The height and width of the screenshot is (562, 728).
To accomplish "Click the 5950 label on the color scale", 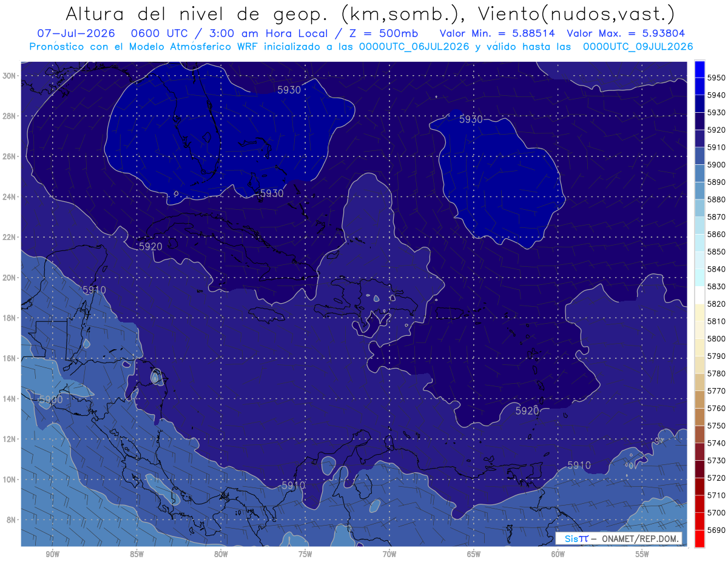I will [x=716, y=78].
